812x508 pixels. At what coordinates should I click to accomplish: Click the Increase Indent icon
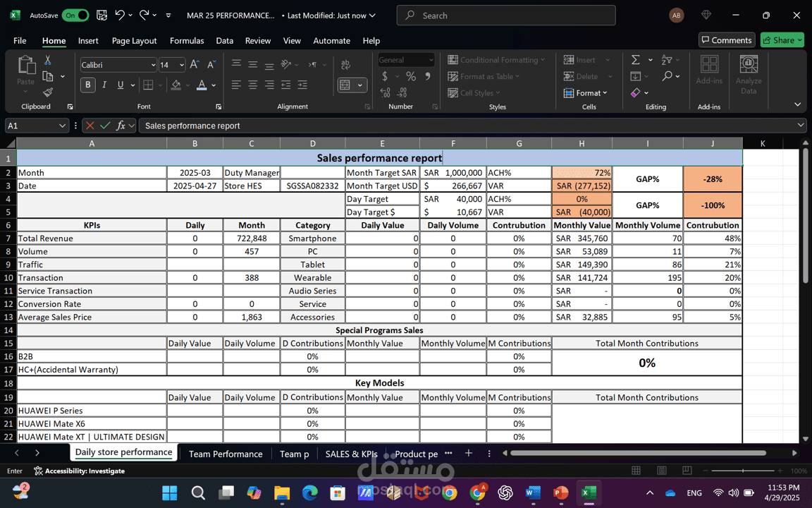pyautogui.click(x=302, y=85)
